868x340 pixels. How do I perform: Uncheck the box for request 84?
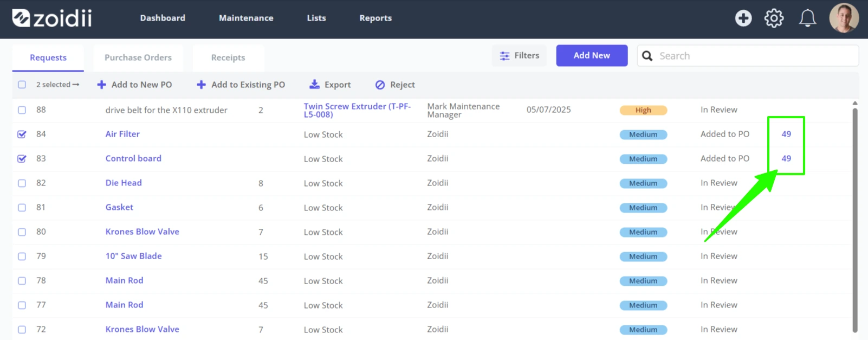point(22,134)
